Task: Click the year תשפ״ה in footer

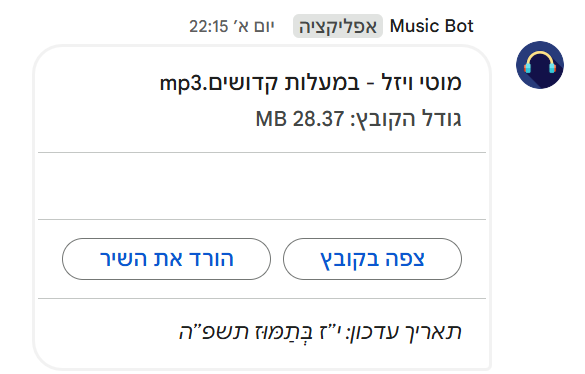Action: tap(214, 331)
